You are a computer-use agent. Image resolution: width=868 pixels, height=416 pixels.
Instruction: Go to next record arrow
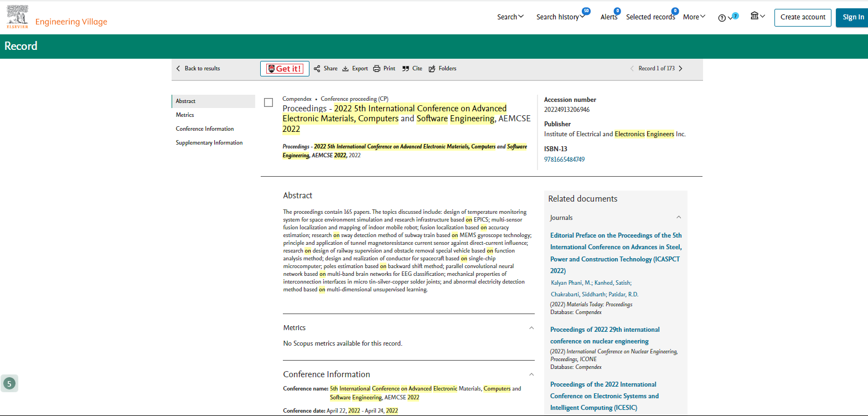click(x=680, y=69)
